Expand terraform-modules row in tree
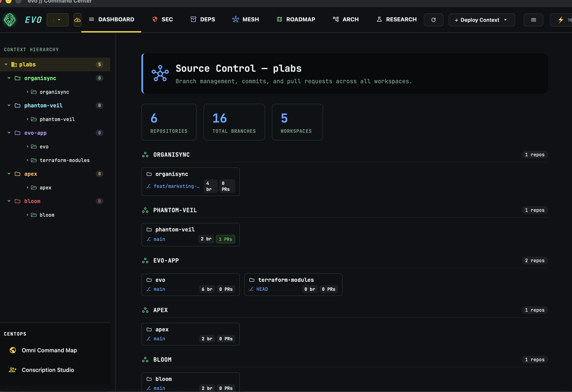 28,160
